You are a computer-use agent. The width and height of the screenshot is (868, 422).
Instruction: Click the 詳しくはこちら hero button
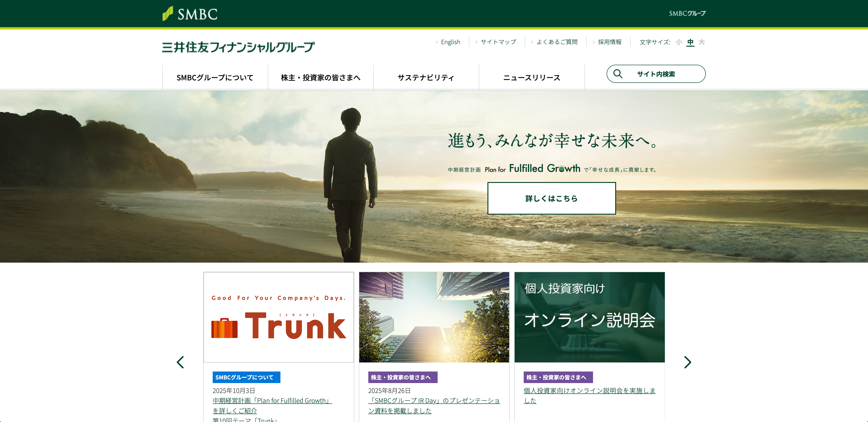pos(551,198)
